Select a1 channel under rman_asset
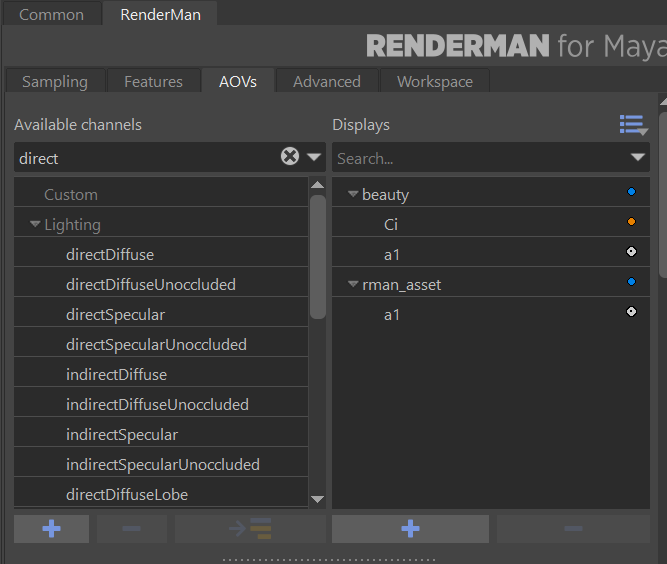Viewport: 667px width, 564px height. pos(491,314)
